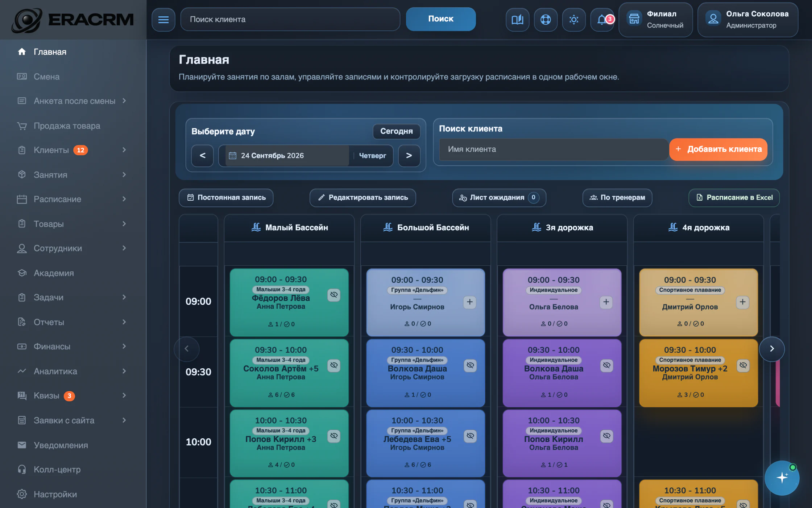Screen dimensions: 812x508
Task: Export Расписание в Excel
Action: click(x=734, y=197)
